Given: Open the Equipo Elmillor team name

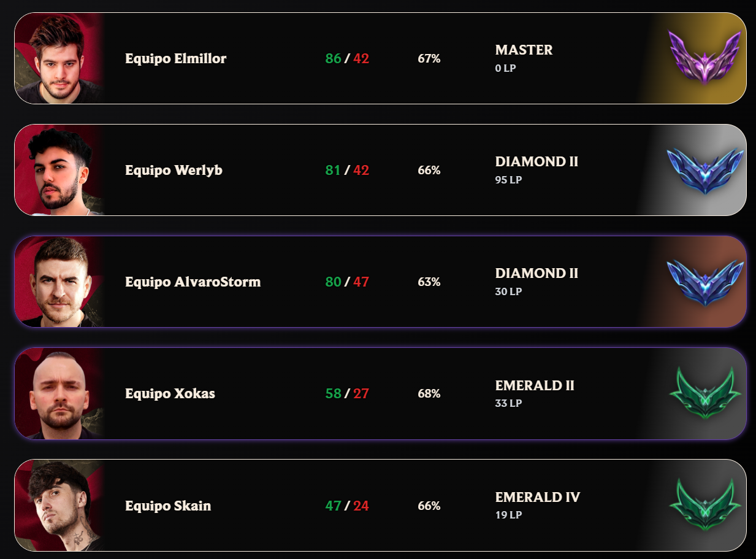Looking at the screenshot, I should (x=176, y=59).
